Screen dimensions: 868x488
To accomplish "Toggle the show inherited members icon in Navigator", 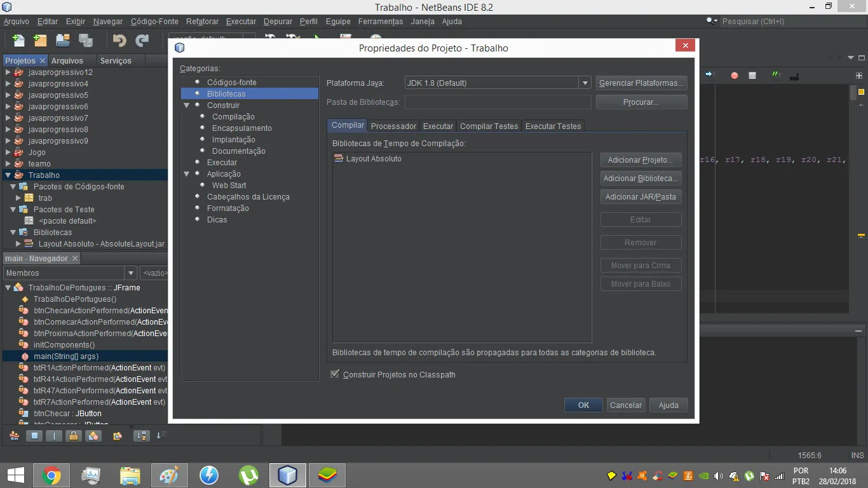I will coord(15,436).
